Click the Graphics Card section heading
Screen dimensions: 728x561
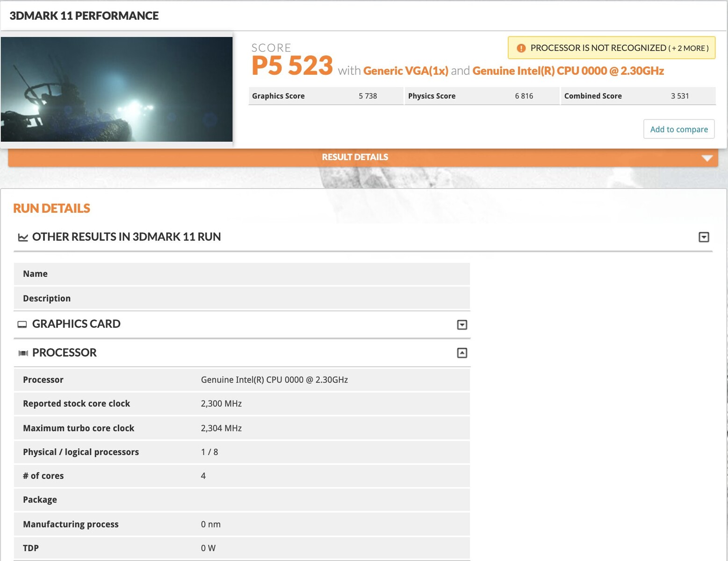pyautogui.click(x=76, y=324)
